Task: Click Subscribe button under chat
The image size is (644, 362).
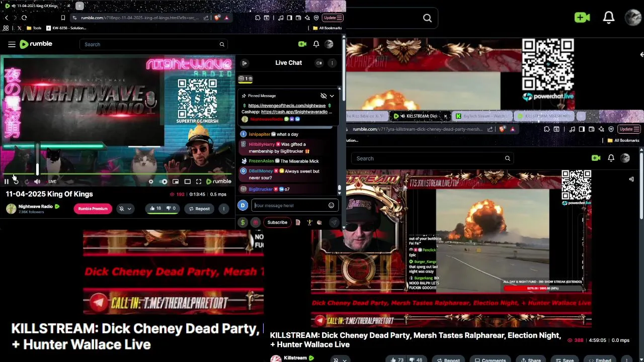Action: click(277, 222)
